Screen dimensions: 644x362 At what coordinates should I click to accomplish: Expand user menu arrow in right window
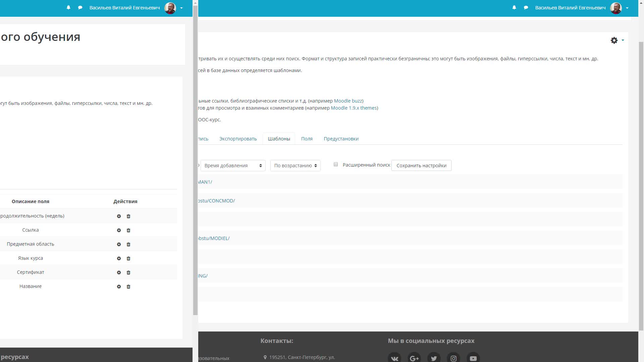coord(627,8)
